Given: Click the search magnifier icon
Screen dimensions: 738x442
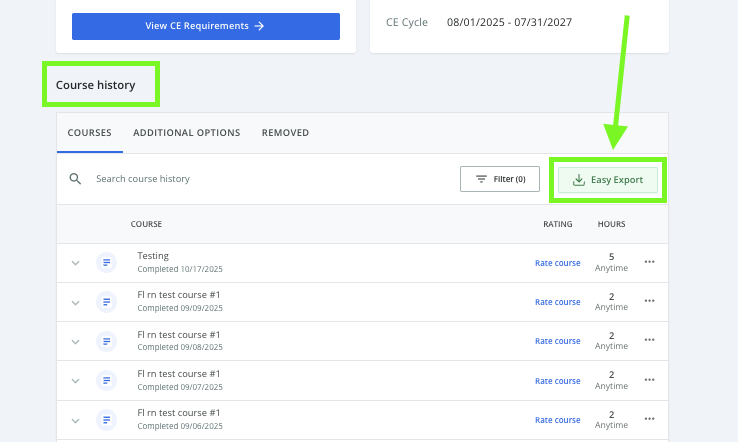Looking at the screenshot, I should 75,179.
